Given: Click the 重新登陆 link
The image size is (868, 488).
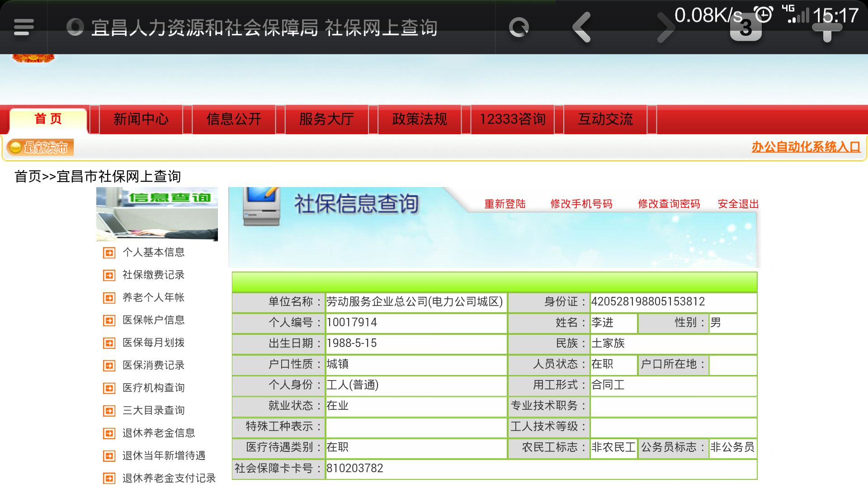Looking at the screenshot, I should (505, 204).
